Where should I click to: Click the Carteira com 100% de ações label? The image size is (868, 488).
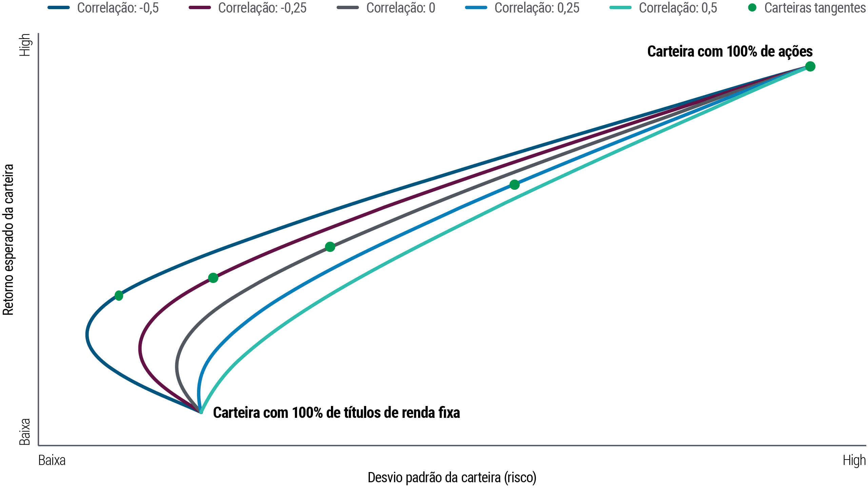730,52
